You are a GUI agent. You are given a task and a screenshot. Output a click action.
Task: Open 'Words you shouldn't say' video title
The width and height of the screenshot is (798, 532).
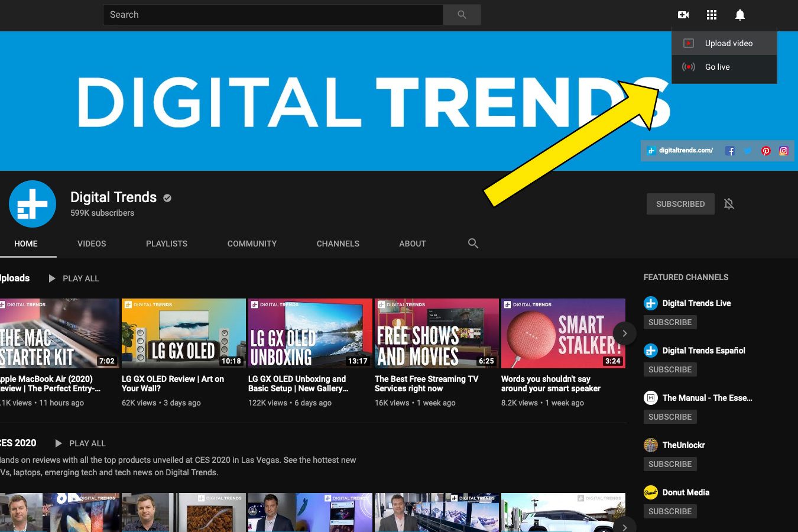tap(551, 384)
